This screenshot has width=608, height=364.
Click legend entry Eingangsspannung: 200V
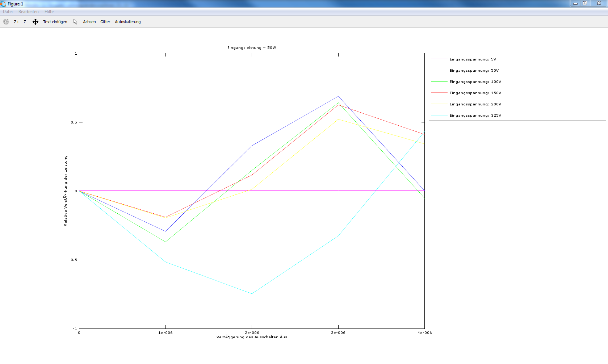[x=475, y=104]
